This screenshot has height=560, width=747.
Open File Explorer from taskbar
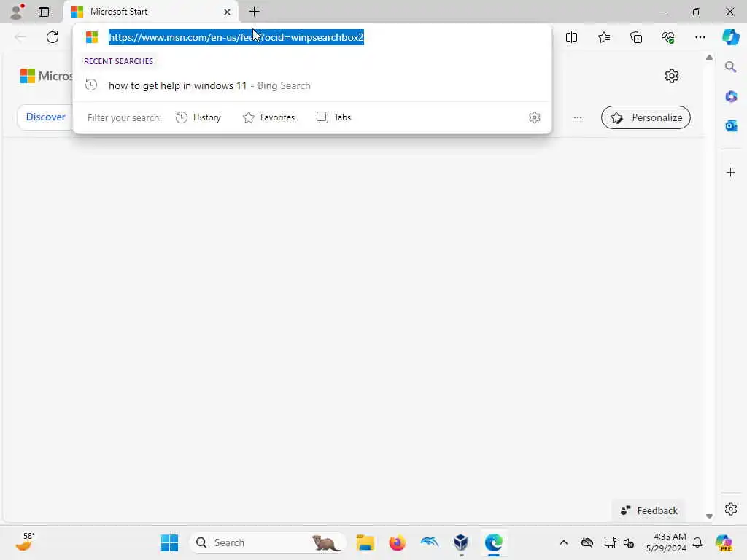(x=365, y=542)
